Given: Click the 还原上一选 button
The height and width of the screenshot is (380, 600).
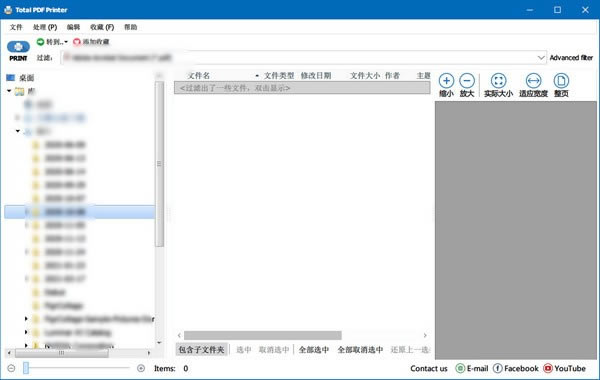Looking at the screenshot, I should point(410,349).
